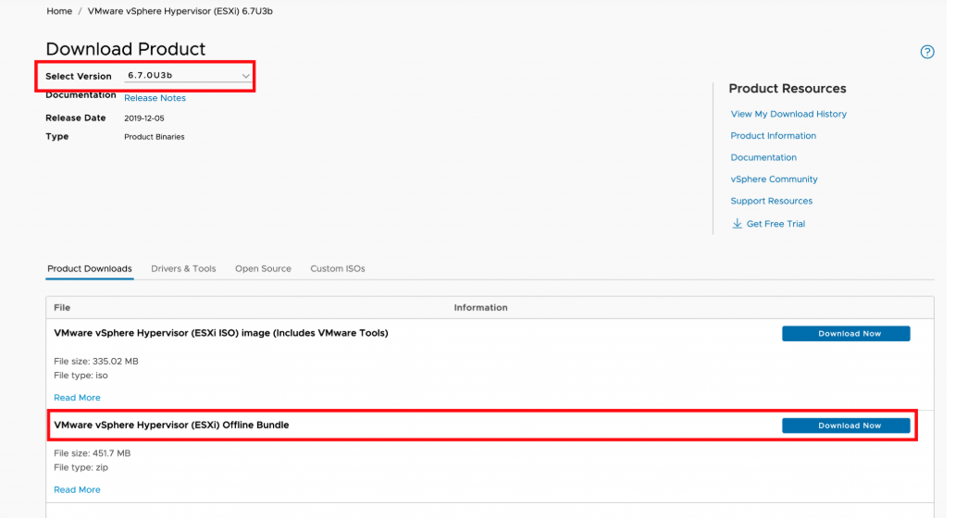Click the Information column header

pyautogui.click(x=480, y=307)
